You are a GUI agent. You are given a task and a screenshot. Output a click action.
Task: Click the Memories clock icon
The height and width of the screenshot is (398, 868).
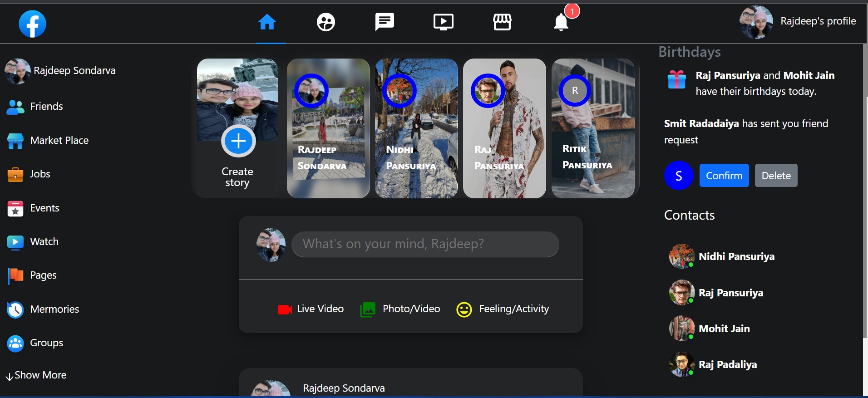[x=15, y=310]
